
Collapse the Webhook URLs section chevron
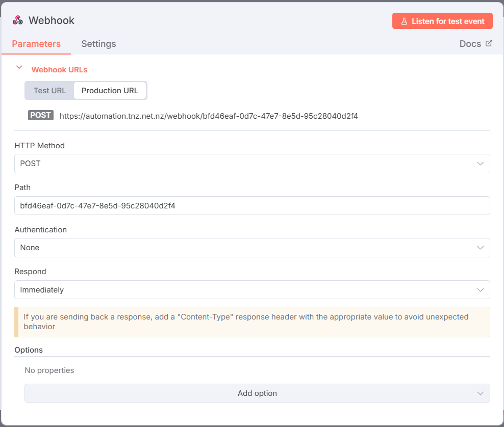pos(19,68)
